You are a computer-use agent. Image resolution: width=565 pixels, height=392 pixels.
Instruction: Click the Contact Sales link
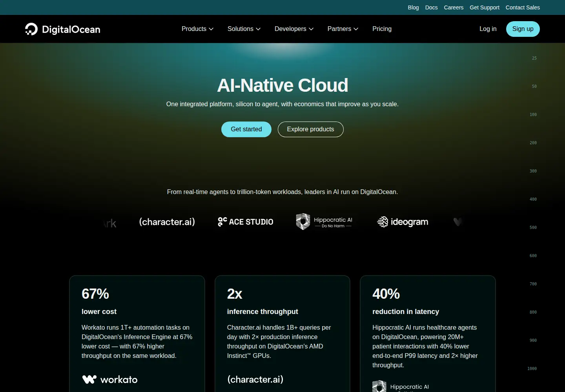tap(523, 7)
